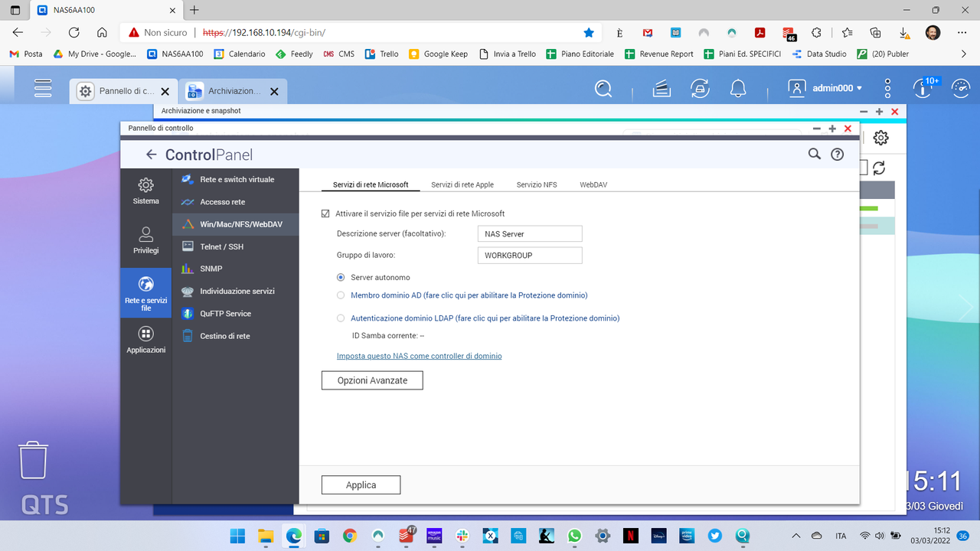Open the event notifications bell
980x551 pixels.
(x=738, y=88)
